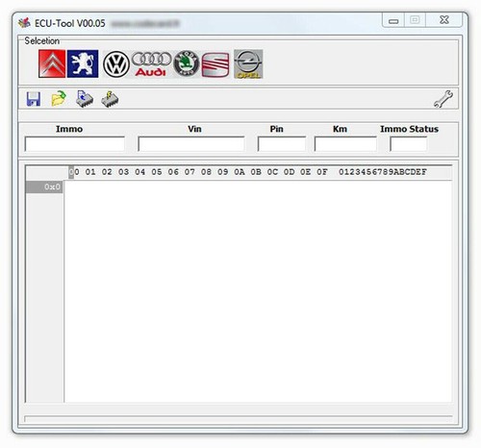Focus the Immo Status field
The height and width of the screenshot is (448, 481).
tap(408, 143)
